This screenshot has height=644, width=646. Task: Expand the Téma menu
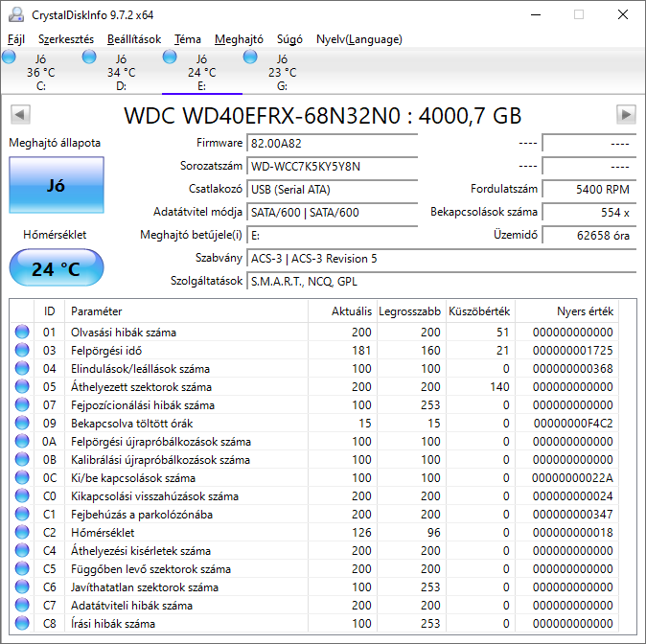(188, 39)
